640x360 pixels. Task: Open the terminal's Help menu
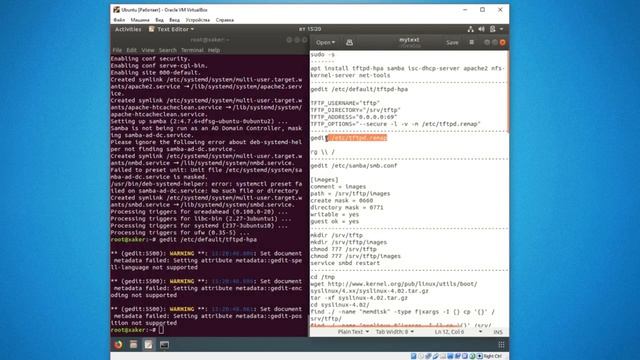tap(214, 50)
